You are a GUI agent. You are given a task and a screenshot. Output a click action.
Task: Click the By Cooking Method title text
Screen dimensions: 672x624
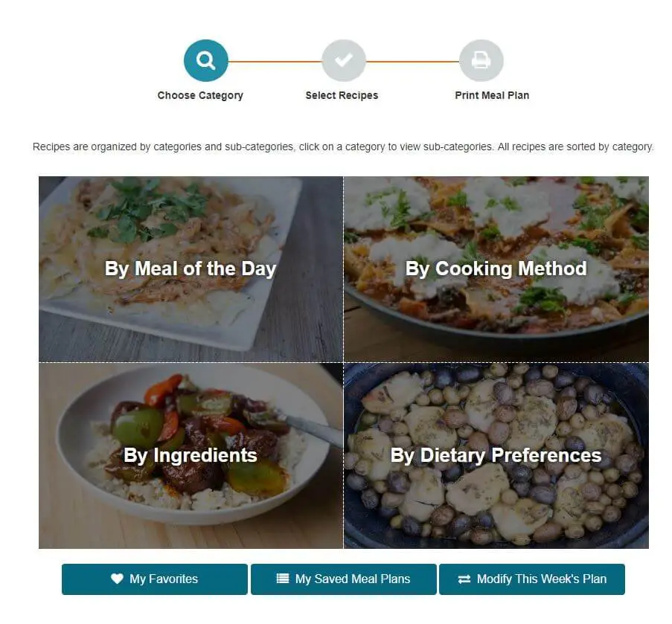(x=496, y=269)
